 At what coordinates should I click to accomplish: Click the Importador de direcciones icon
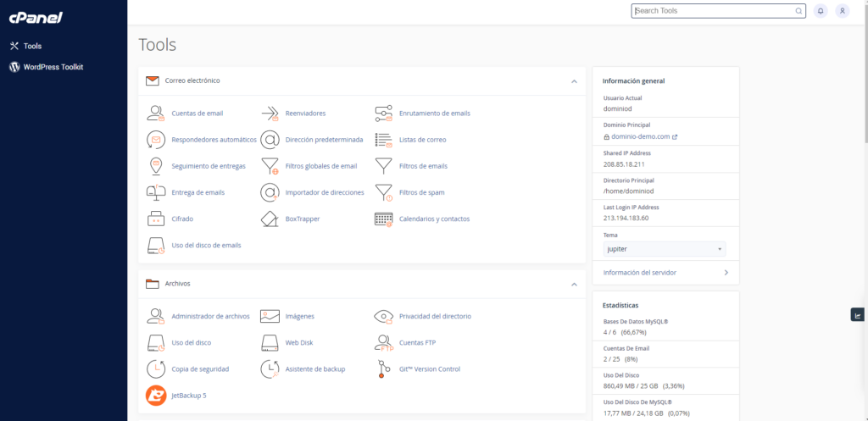[x=270, y=192]
